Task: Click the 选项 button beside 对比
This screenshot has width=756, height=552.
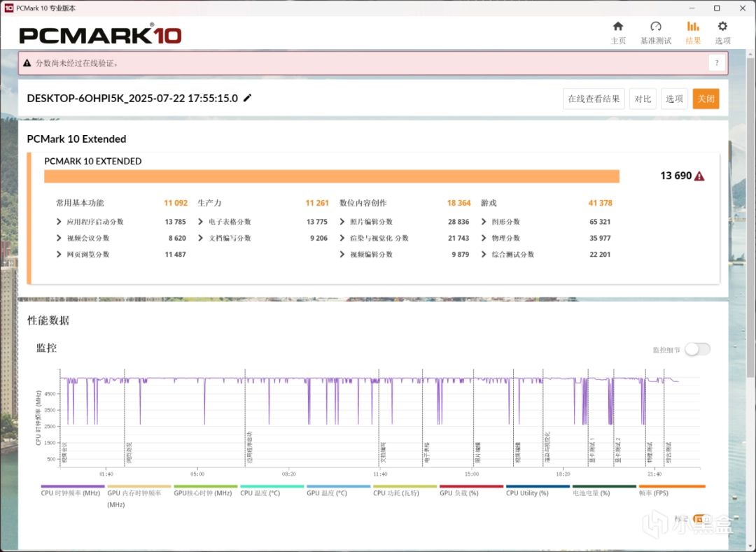Action: pos(674,99)
